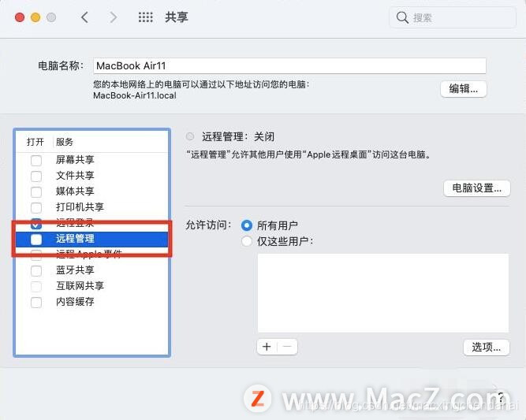This screenshot has width=526, height=420.
Task: Add a user with plus button
Action: [267, 347]
